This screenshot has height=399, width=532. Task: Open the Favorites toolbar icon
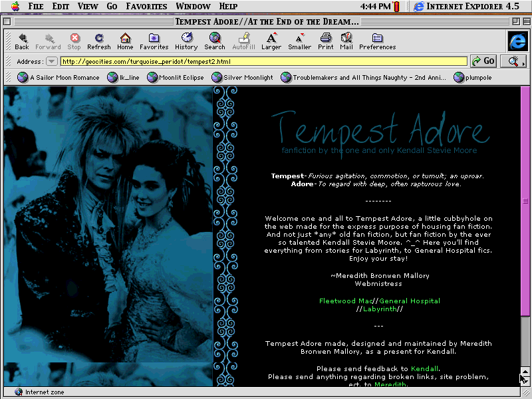tap(154, 38)
